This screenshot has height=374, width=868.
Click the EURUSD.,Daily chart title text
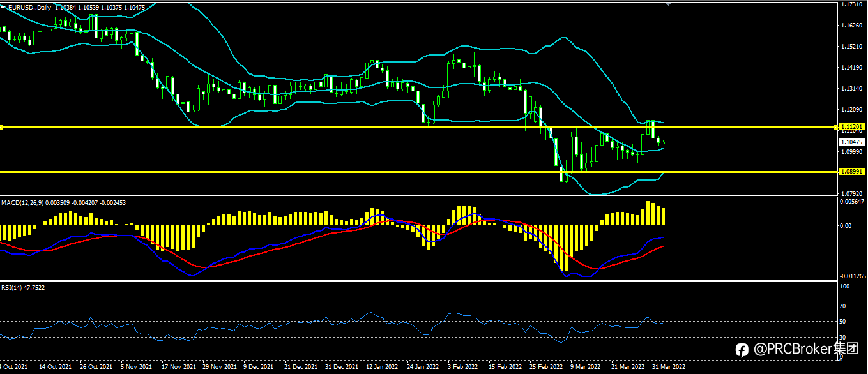point(30,6)
